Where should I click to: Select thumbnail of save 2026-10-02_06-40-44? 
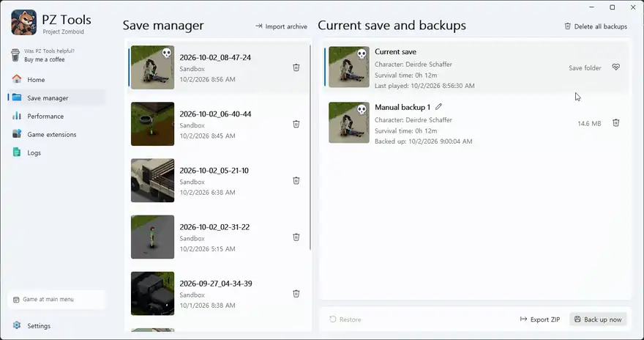pyautogui.click(x=152, y=124)
